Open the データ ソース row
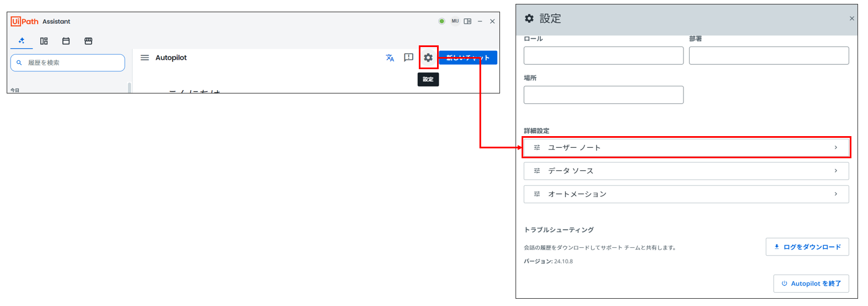 click(686, 171)
